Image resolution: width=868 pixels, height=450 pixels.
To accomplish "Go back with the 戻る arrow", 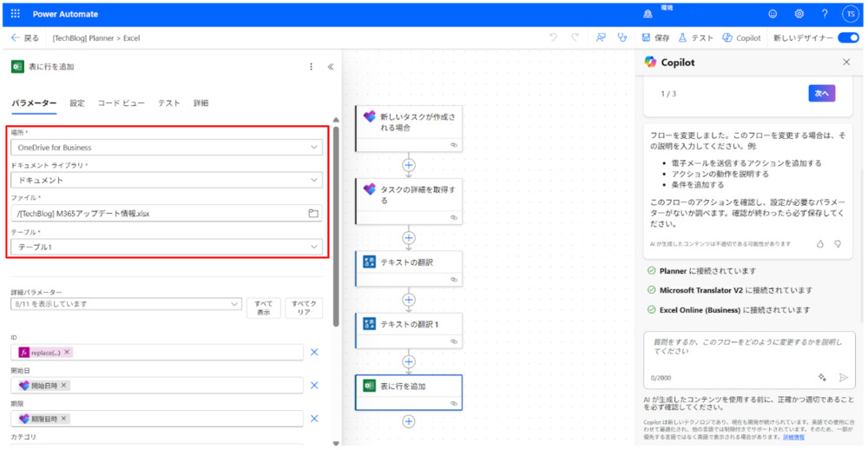I will (25, 37).
